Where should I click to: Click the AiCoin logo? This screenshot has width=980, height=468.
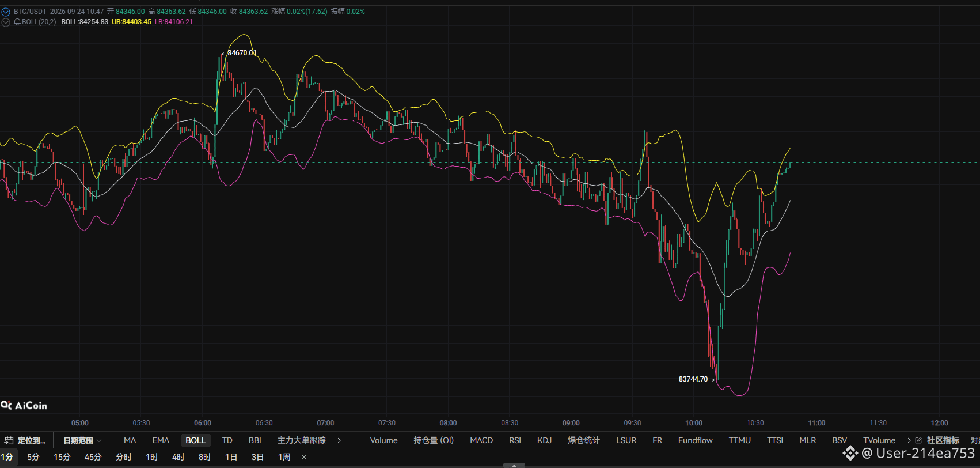(x=24, y=406)
